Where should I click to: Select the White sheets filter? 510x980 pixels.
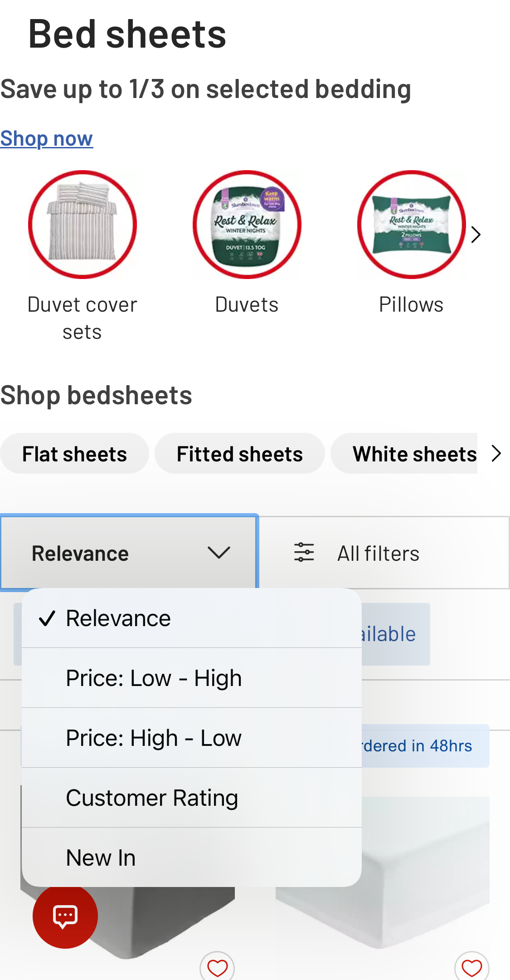[415, 453]
